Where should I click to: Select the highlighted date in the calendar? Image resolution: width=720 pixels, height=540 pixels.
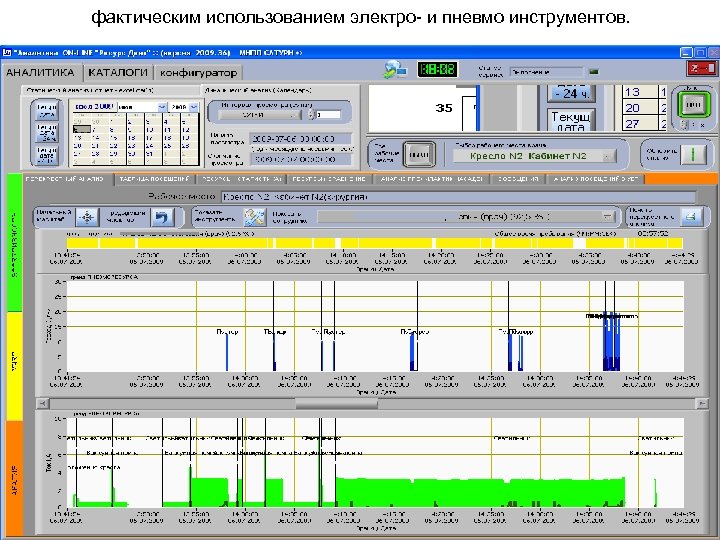[x=81, y=129]
